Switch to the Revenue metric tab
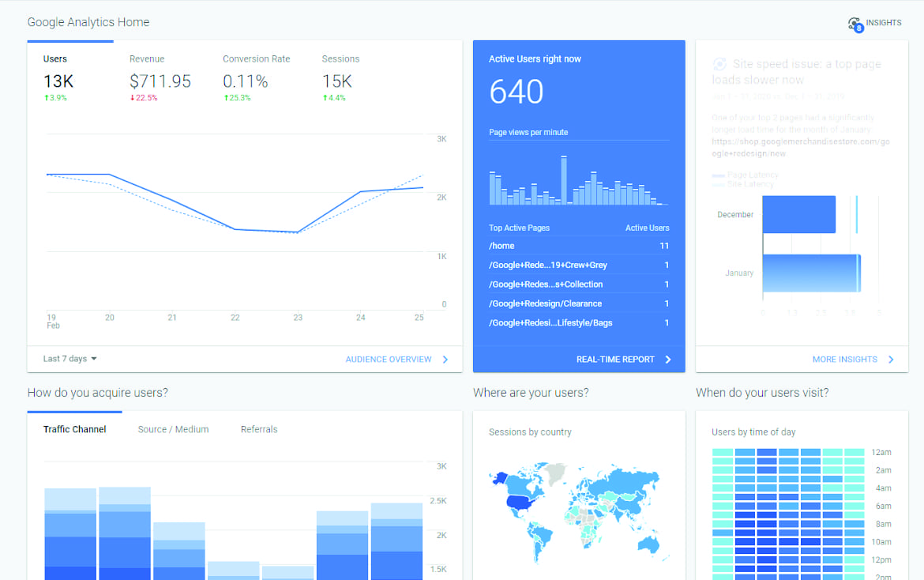This screenshot has width=924, height=580. pyautogui.click(x=160, y=77)
